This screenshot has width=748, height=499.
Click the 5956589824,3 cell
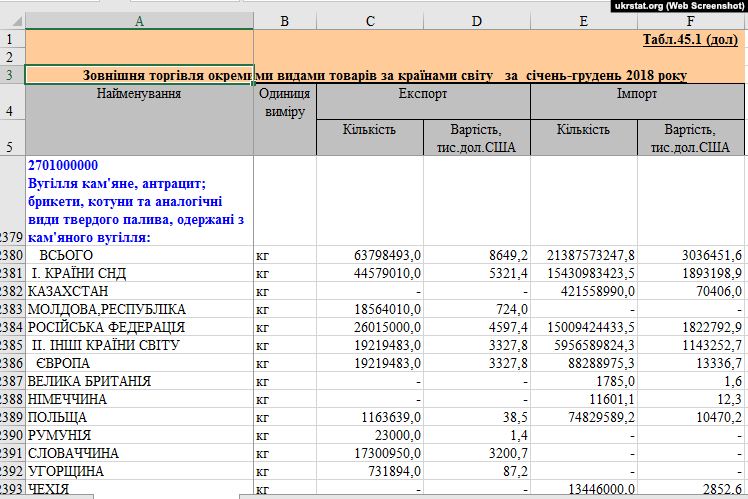pos(583,345)
